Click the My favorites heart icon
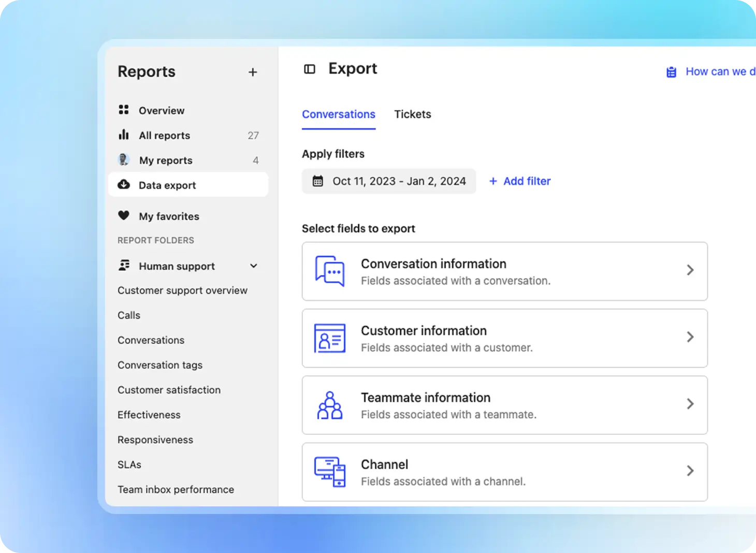Viewport: 756px width, 553px height. tap(124, 215)
